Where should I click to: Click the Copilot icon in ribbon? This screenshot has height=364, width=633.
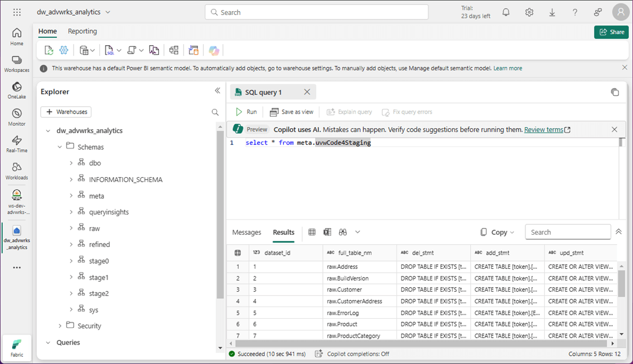[x=214, y=50]
